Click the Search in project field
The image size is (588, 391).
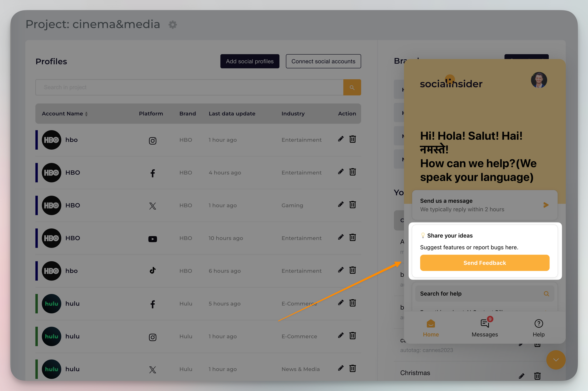click(x=189, y=87)
